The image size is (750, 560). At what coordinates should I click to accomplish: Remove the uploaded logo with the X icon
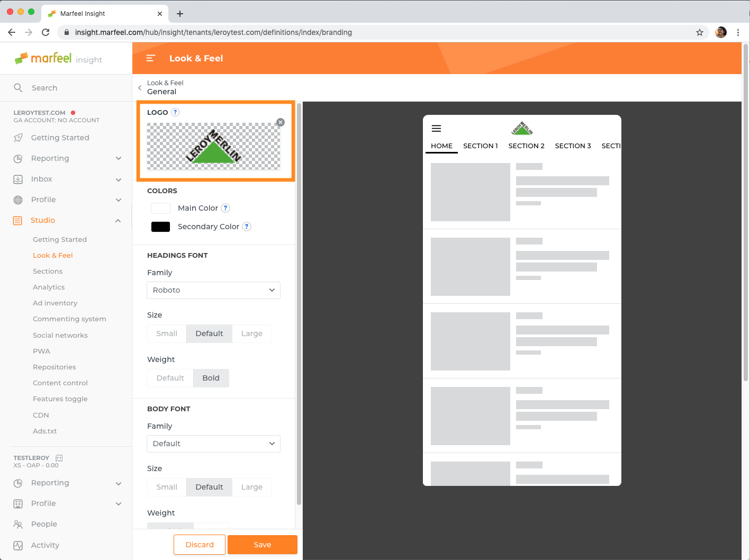coord(281,122)
